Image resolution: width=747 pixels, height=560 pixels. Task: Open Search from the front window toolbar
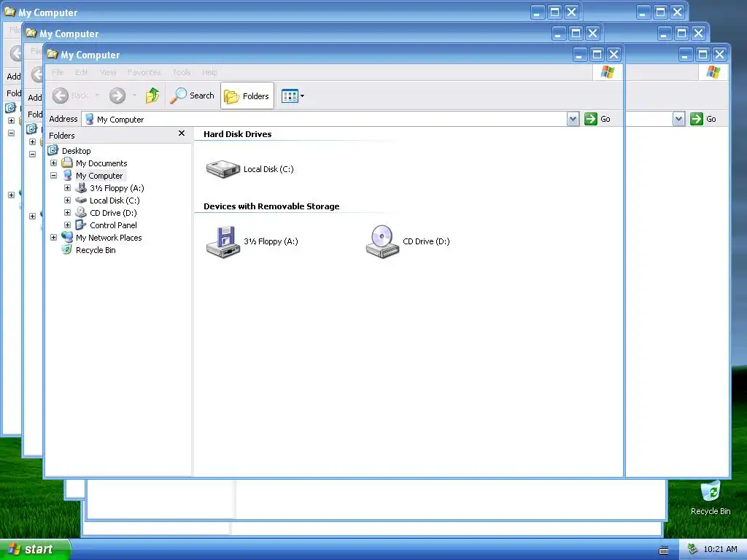(x=193, y=96)
